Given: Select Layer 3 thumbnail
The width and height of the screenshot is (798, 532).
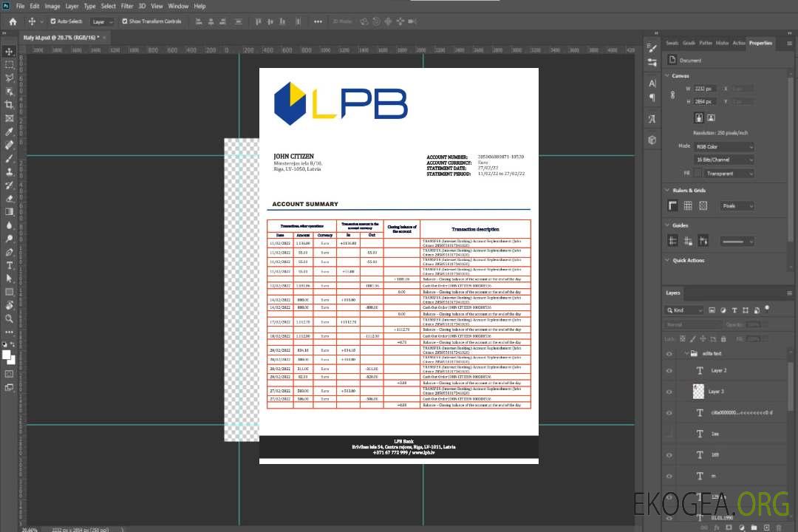Looking at the screenshot, I should pos(699,392).
